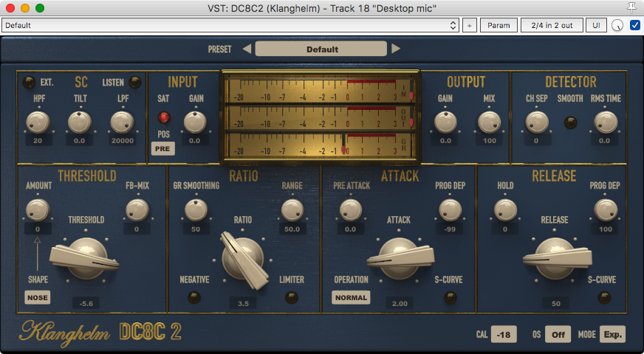
Task: Click the Klanghelm DC8C 2 logo
Action: coord(100,333)
